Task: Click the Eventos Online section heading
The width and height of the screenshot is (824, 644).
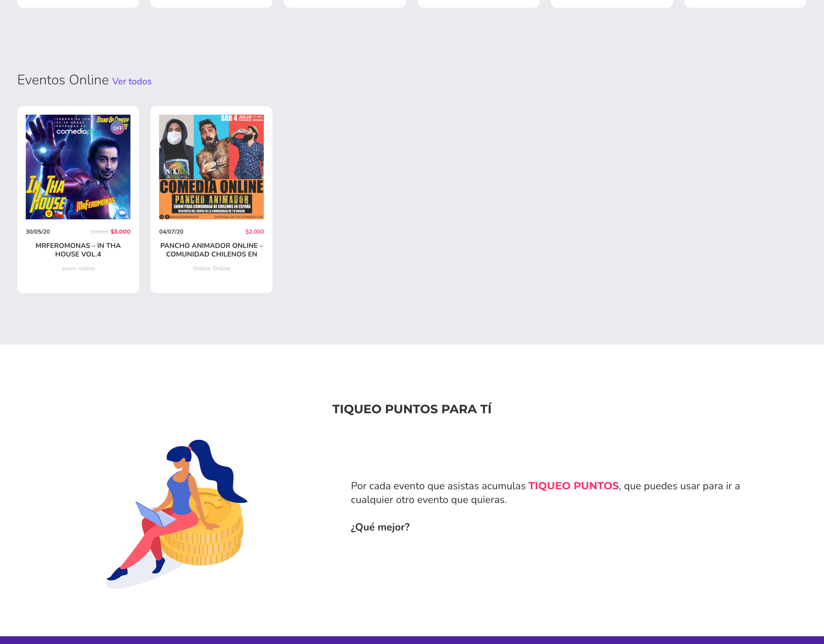Action: [x=63, y=80]
